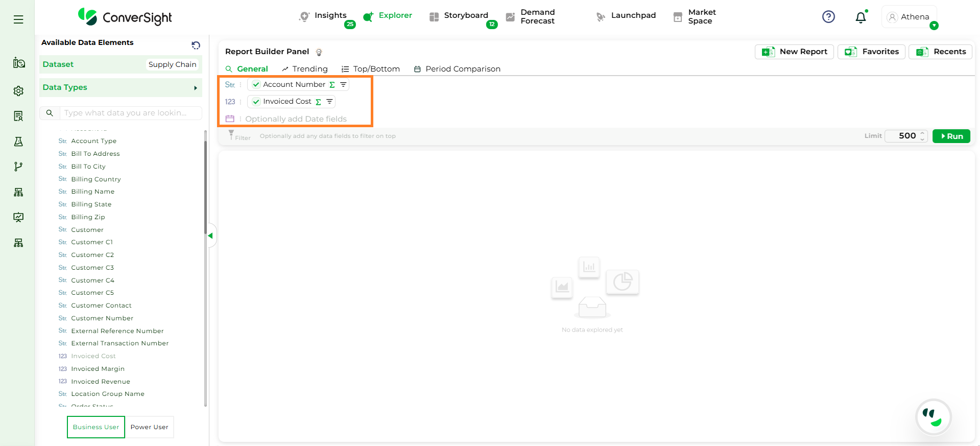Click filter icon on Account Number
The height and width of the screenshot is (446, 980).
343,85
